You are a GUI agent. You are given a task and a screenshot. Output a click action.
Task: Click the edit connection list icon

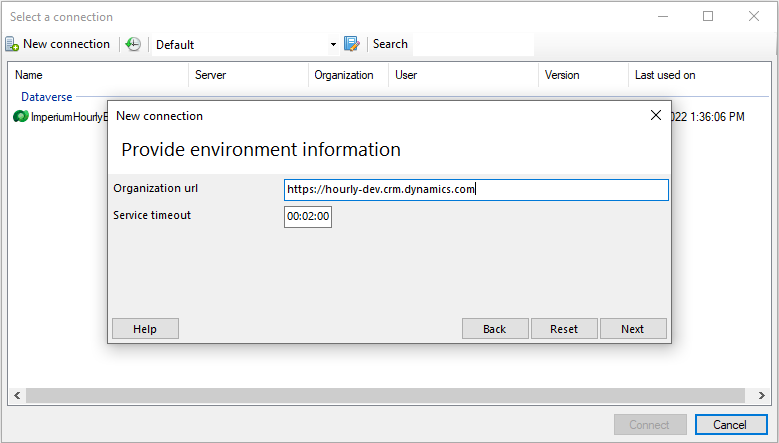tap(352, 44)
